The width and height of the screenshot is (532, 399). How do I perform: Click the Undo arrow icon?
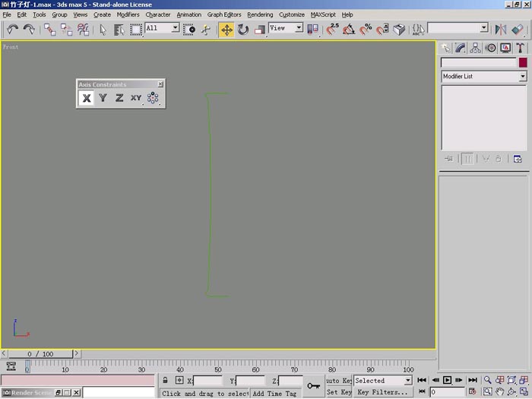[13, 30]
